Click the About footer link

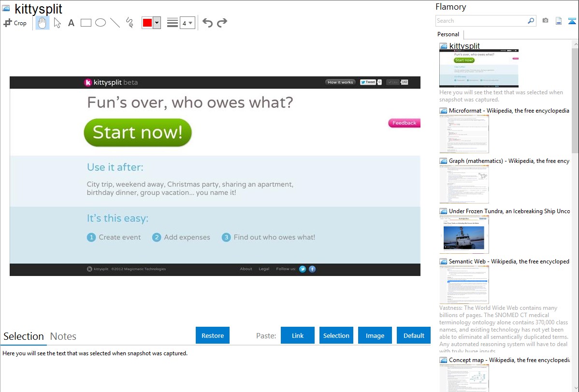pos(246,269)
